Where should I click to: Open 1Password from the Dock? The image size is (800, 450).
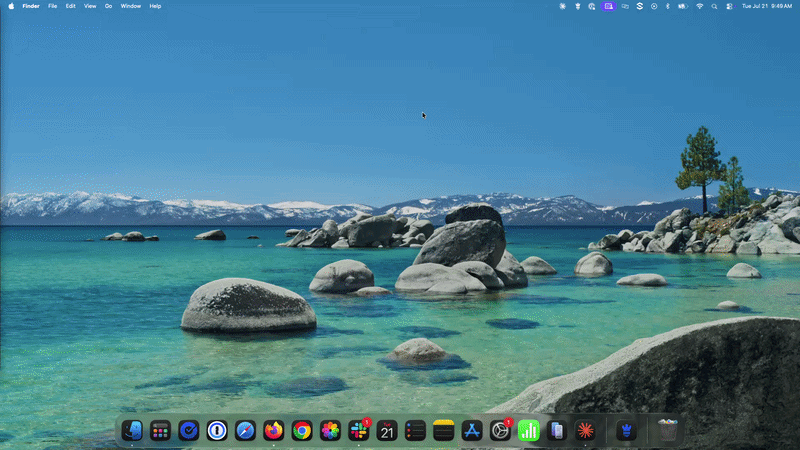pos(217,431)
